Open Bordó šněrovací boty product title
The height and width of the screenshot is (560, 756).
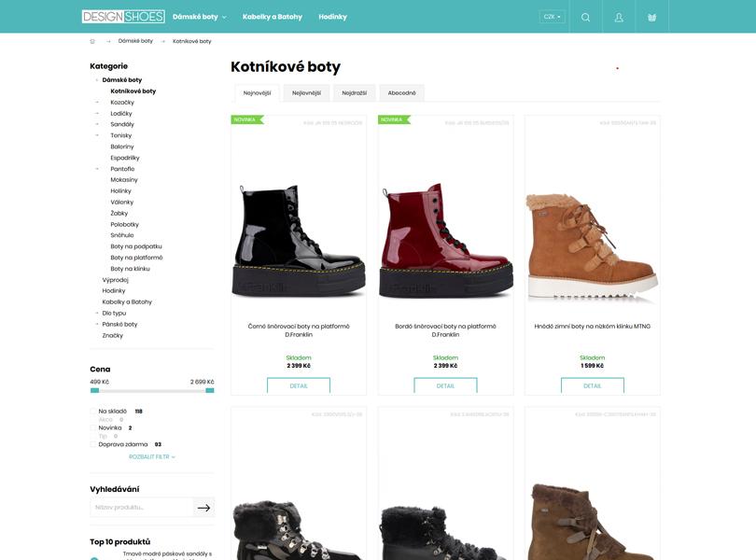445,330
